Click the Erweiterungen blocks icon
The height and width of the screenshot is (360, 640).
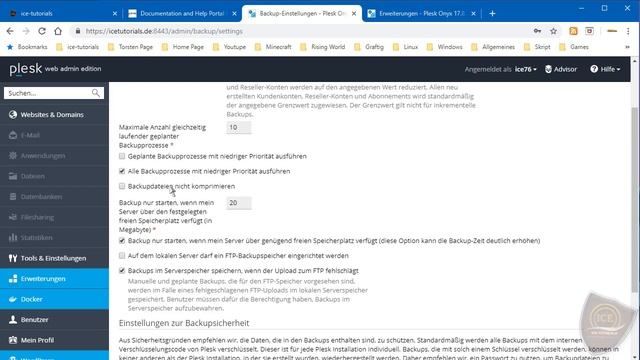pyautogui.click(x=13, y=279)
